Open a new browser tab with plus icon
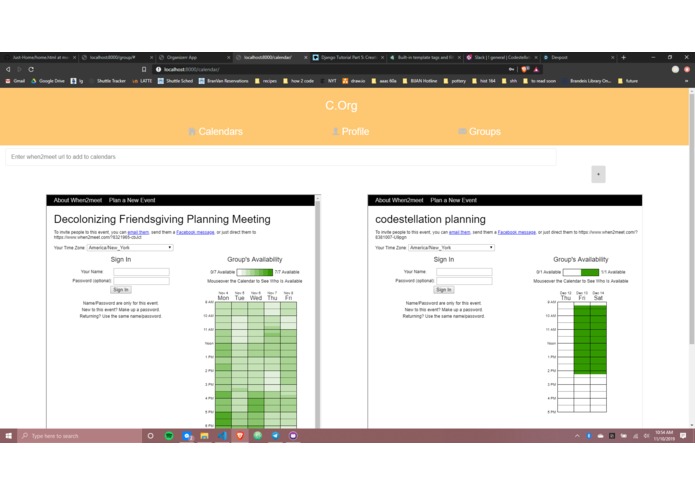The height and width of the screenshot is (494, 695). pos(623,58)
